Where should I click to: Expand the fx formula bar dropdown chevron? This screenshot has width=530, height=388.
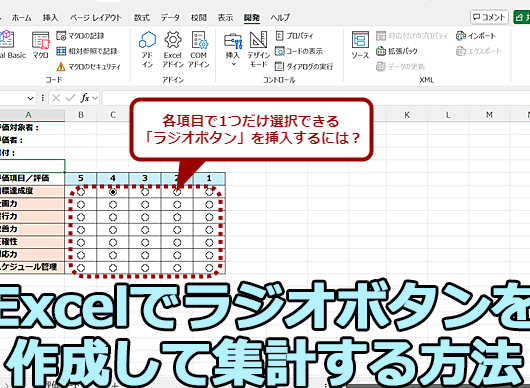95,98
